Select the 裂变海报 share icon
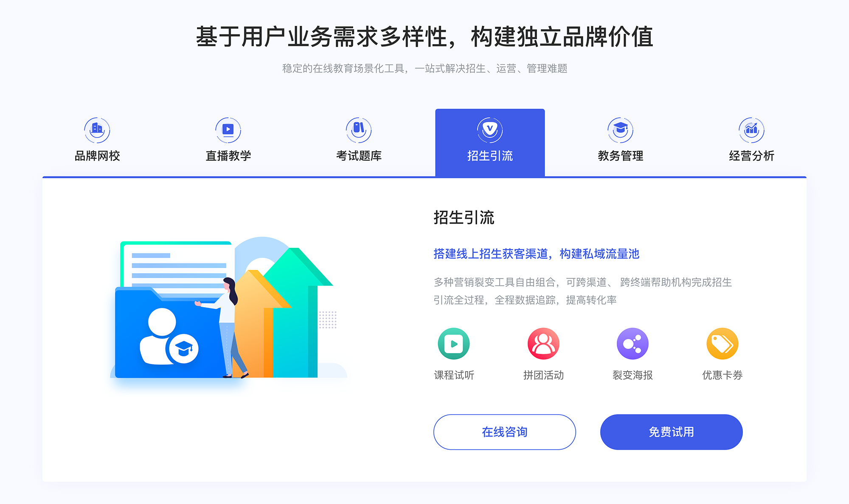 (x=630, y=346)
